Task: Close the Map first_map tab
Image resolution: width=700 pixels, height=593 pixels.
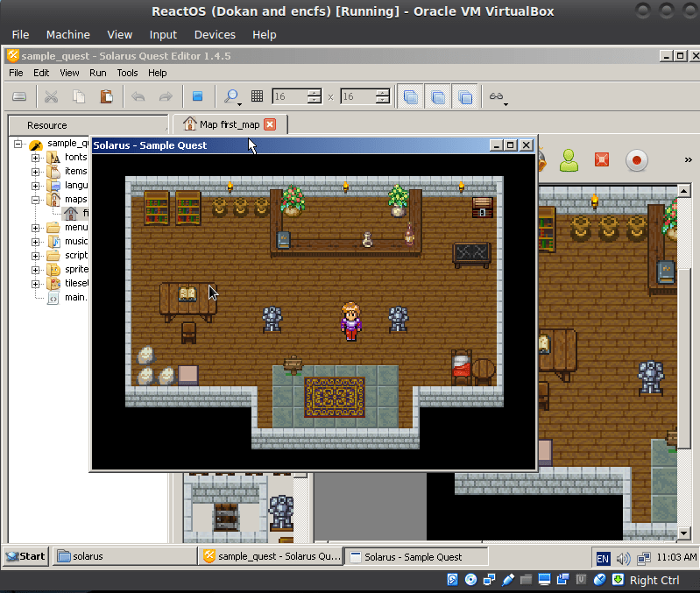Action: pos(270,124)
